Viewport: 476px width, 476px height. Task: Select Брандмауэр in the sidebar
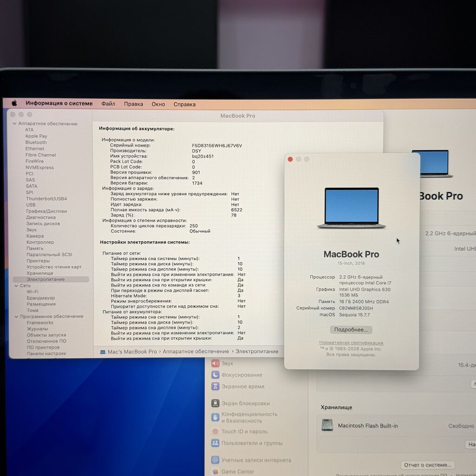(x=41, y=298)
